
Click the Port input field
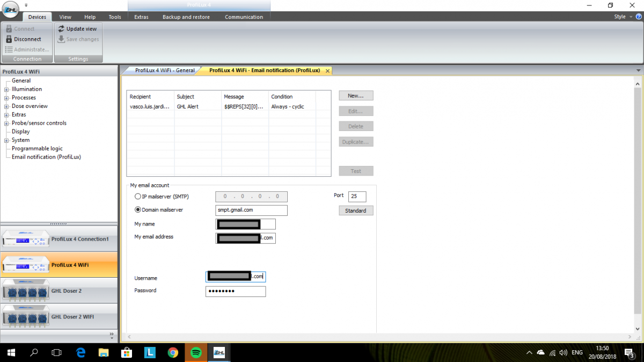point(357,197)
